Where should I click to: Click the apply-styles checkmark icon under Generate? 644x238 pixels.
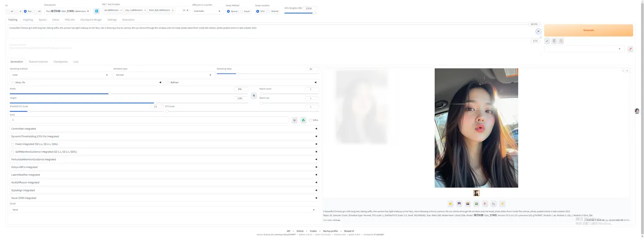click(x=548, y=41)
